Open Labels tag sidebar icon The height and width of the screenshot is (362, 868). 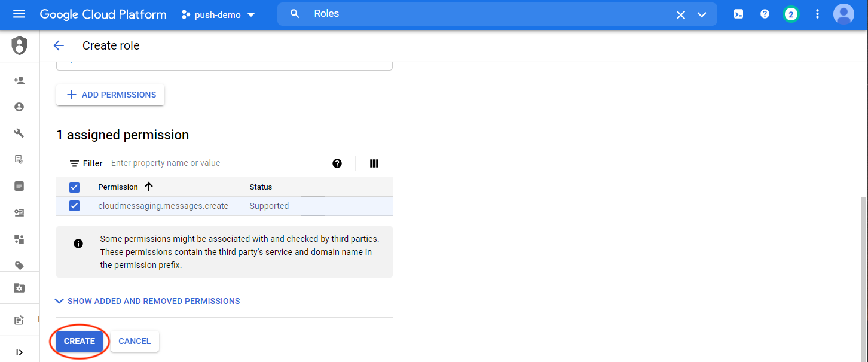(19, 265)
